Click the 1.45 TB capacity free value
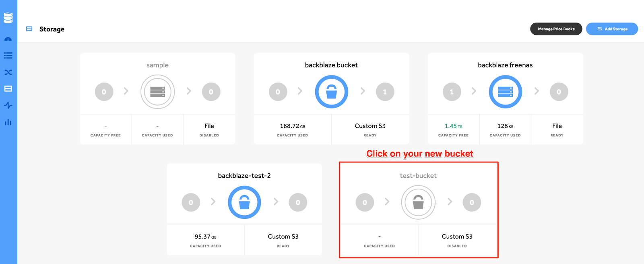 tap(454, 126)
